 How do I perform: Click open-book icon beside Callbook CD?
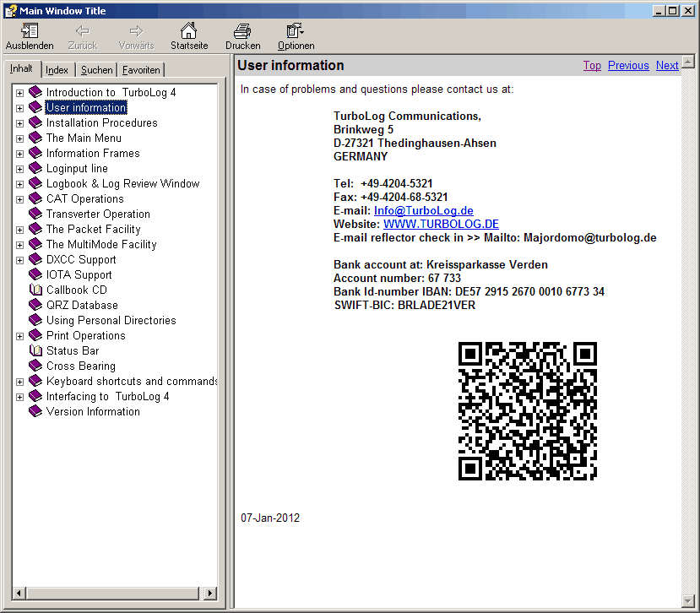click(x=35, y=290)
